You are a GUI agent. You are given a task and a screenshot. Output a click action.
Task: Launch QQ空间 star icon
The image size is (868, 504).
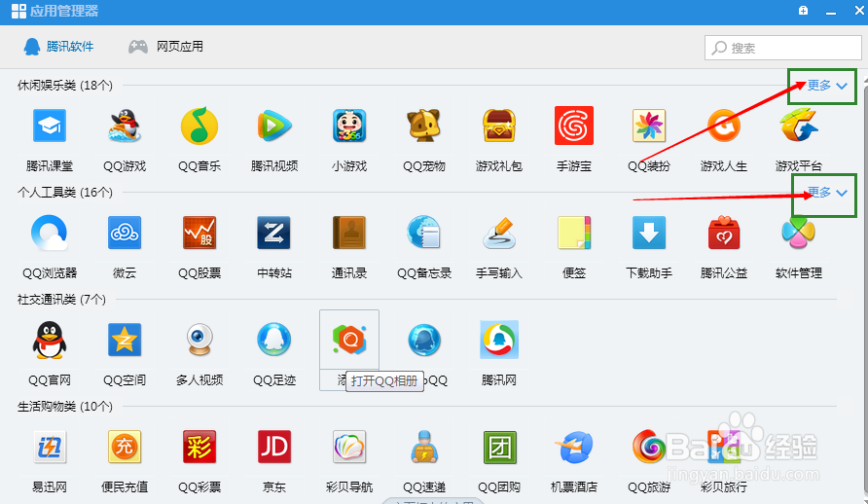click(x=125, y=340)
